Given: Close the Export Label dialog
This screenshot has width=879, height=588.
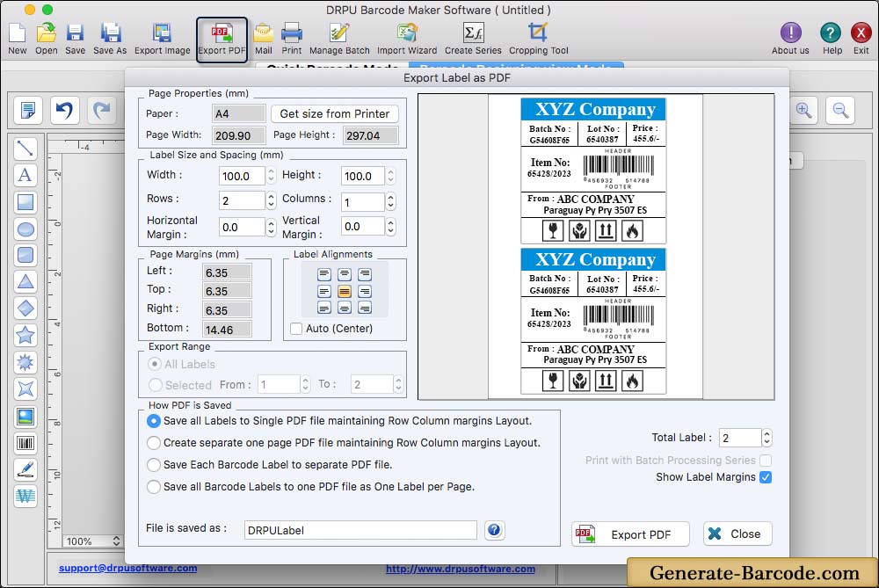Looking at the screenshot, I should (x=737, y=534).
